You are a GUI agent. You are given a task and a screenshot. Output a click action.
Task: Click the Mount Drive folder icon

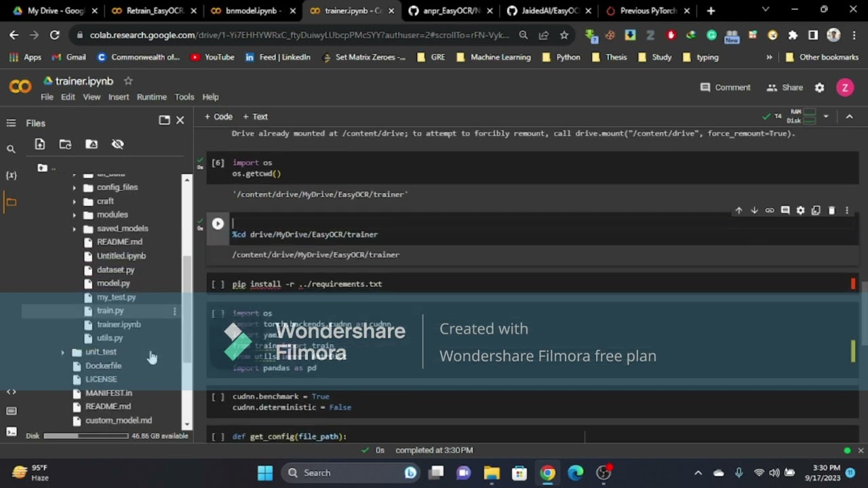pyautogui.click(x=92, y=144)
